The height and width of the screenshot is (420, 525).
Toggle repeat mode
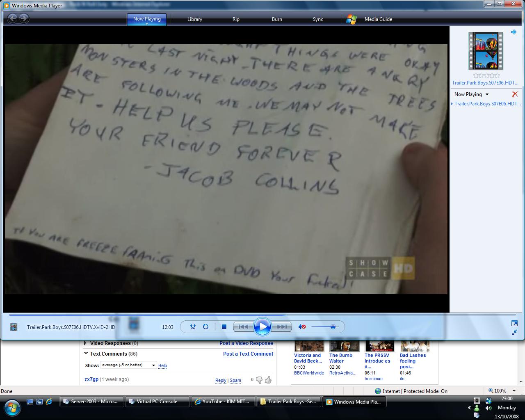[x=205, y=327]
